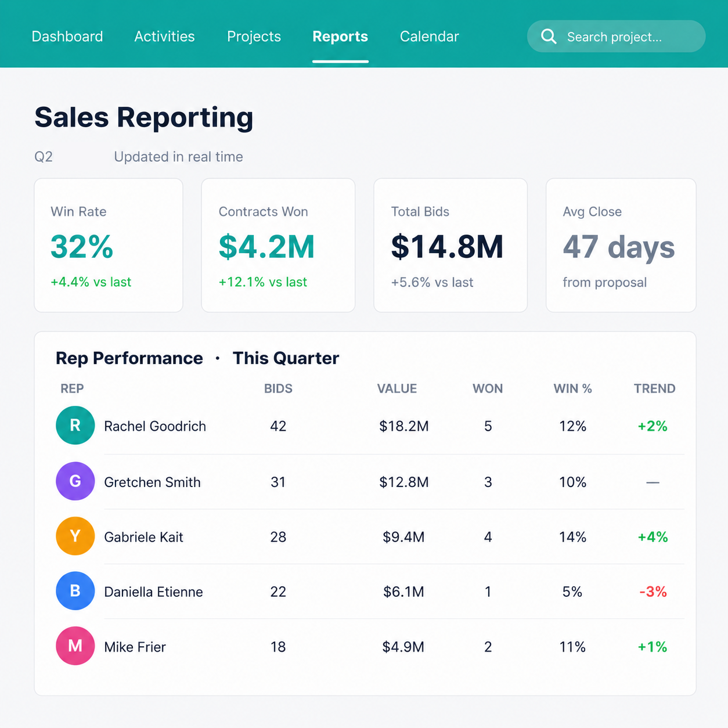Open Gretchen Smith's purple G avatar
Screen dimensions: 728x728
click(x=75, y=481)
